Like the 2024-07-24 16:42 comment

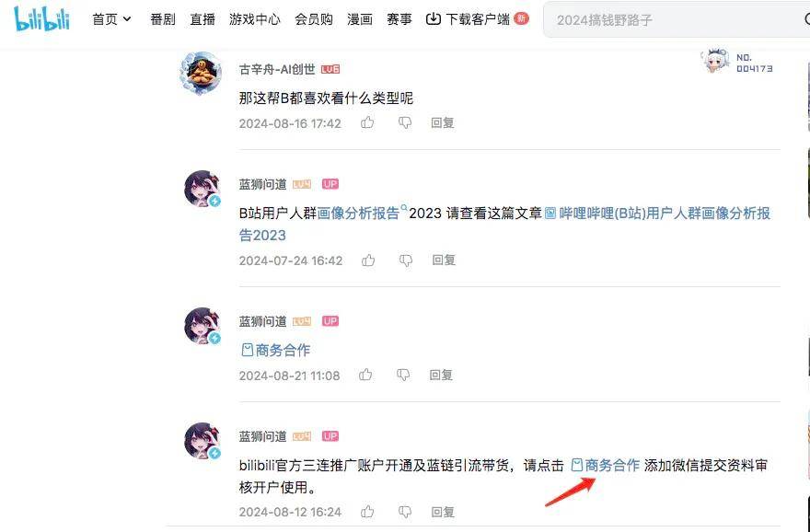pos(368,260)
